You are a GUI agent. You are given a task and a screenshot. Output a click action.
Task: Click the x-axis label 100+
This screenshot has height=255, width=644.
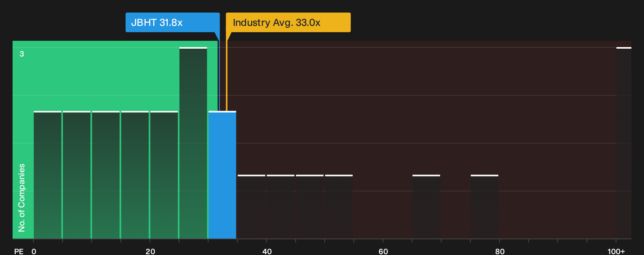[616, 251]
